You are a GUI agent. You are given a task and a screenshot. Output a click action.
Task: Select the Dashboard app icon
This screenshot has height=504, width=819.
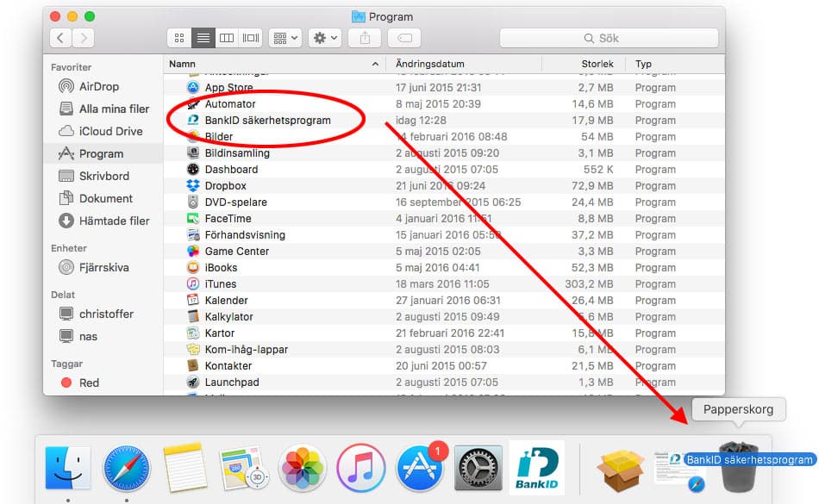[x=193, y=169]
